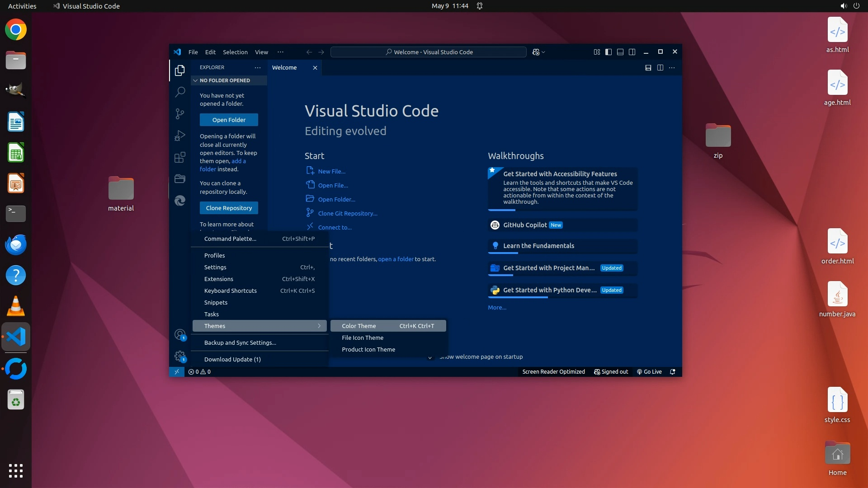The height and width of the screenshot is (488, 868).
Task: Open the Copilot dropdown in title bar
Action: [x=539, y=52]
